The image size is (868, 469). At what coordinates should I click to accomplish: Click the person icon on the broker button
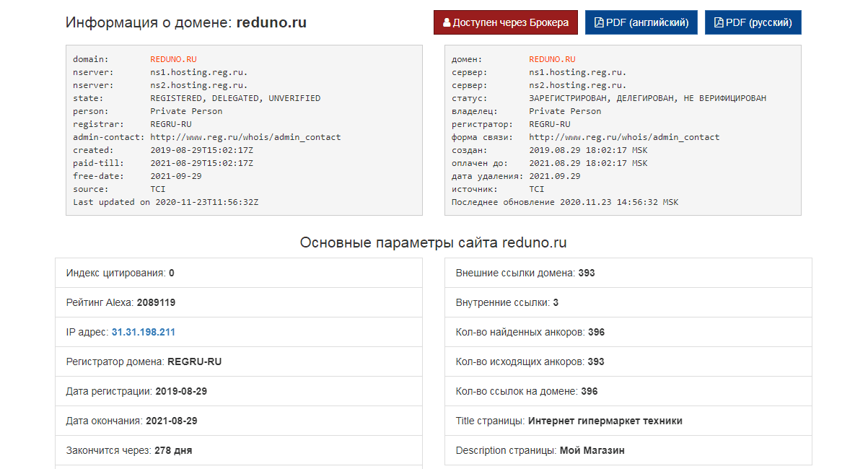[x=447, y=22]
